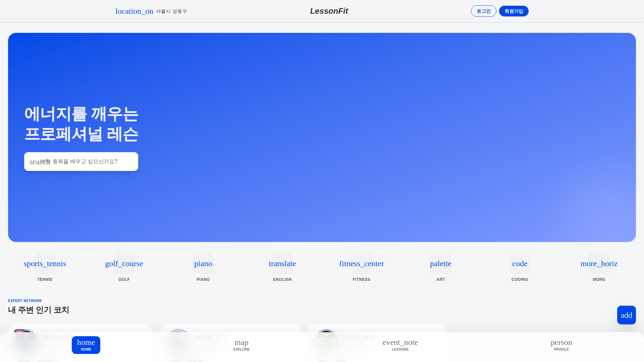The height and width of the screenshot is (362, 644).
Task: Click the FITNESS label
Action: pyautogui.click(x=362, y=280)
